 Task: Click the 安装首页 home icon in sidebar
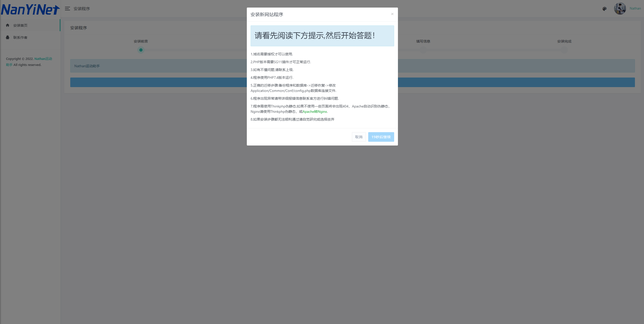8,25
